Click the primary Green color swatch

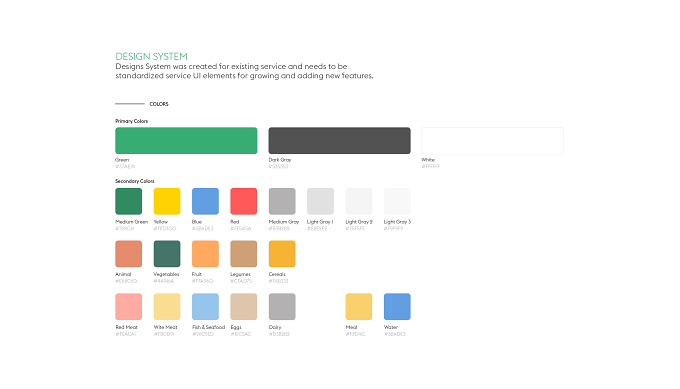[186, 141]
